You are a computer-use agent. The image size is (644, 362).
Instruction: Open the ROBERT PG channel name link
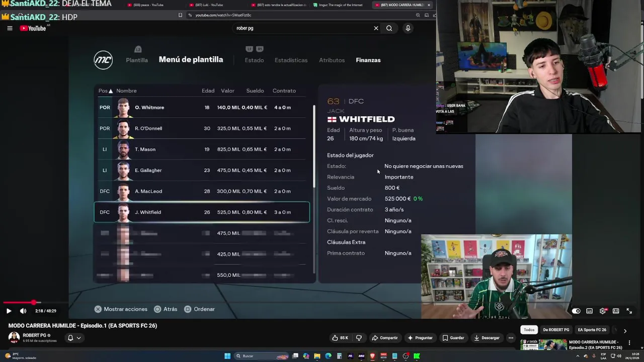coord(34,335)
